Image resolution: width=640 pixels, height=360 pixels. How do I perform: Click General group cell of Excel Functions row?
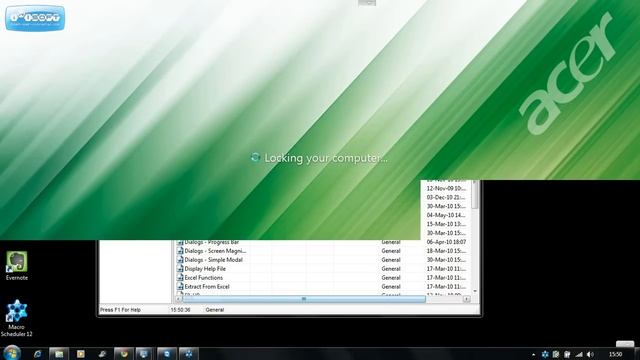click(391, 278)
